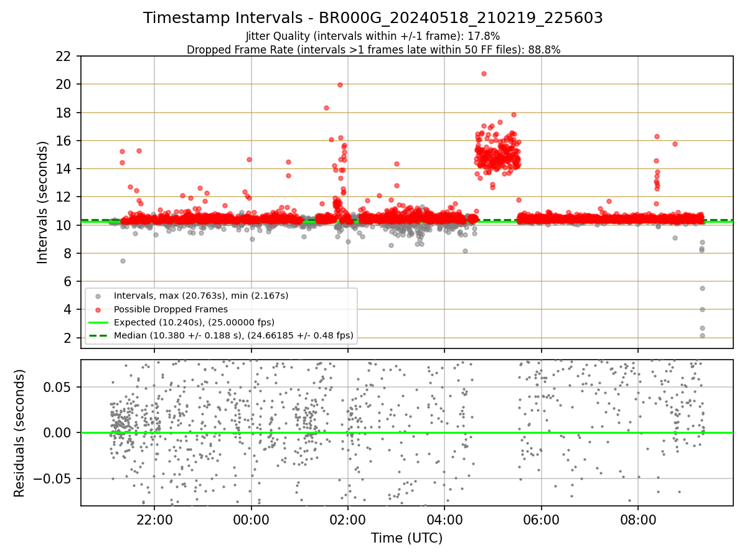
Task: Click the '06:00' time tick label
Action: [x=541, y=520]
